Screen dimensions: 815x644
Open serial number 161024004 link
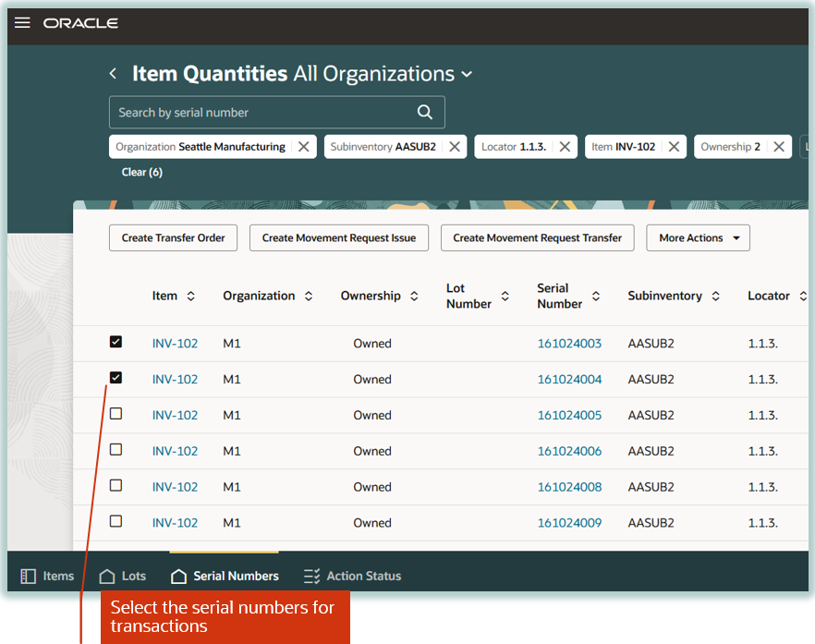point(569,380)
